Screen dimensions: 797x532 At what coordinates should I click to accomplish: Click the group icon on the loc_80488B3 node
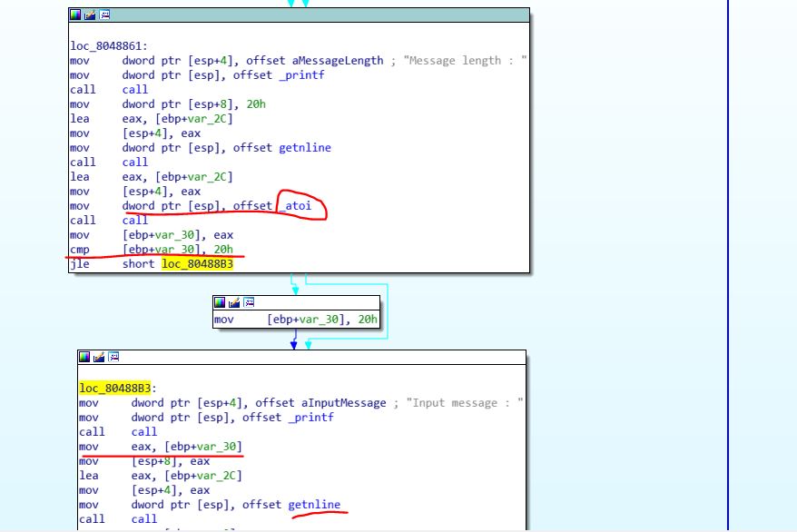113,357
